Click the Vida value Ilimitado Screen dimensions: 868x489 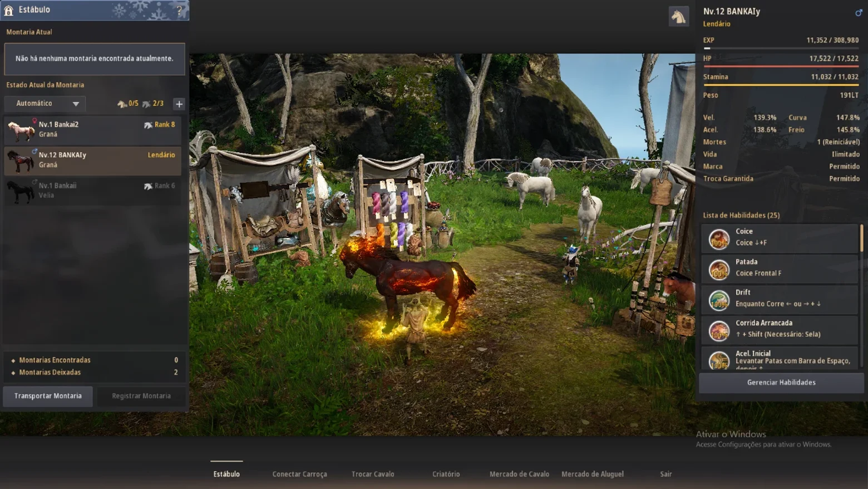846,154
